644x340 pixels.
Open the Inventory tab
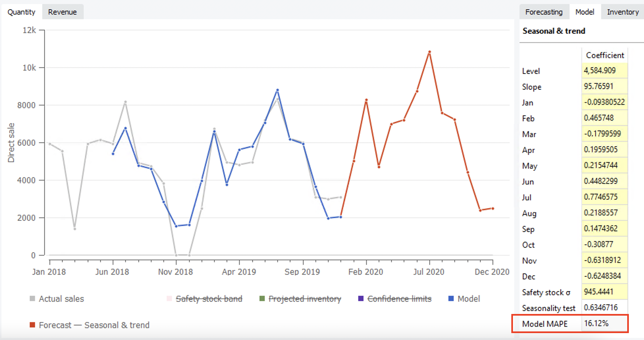pos(623,12)
